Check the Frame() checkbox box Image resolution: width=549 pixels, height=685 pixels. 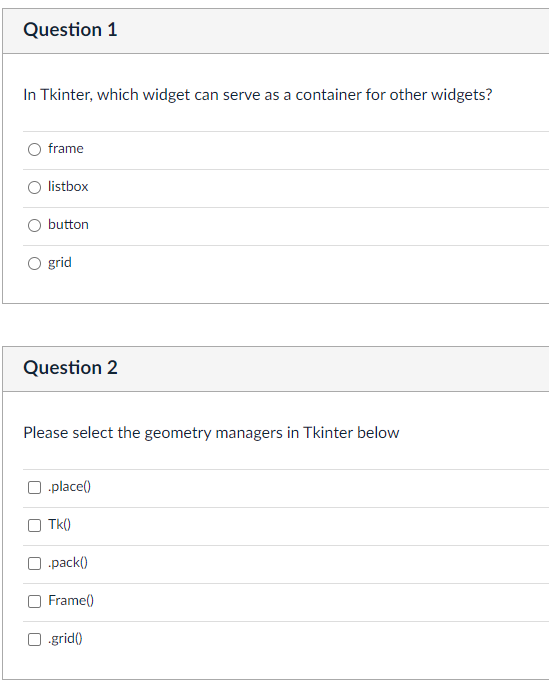pyautogui.click(x=35, y=602)
